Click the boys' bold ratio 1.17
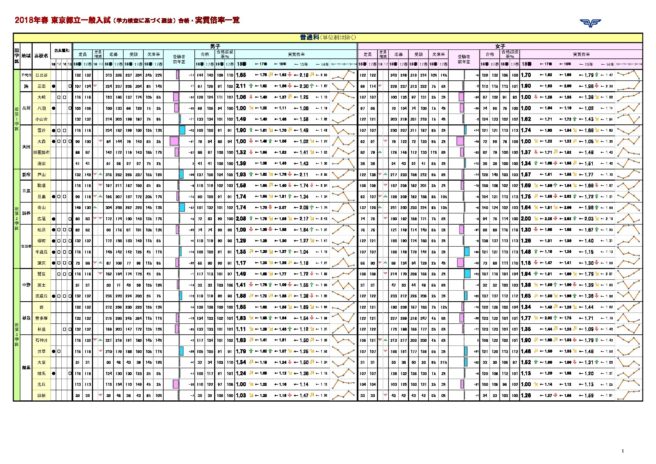The height and width of the screenshot is (464, 656). [x=241, y=263]
